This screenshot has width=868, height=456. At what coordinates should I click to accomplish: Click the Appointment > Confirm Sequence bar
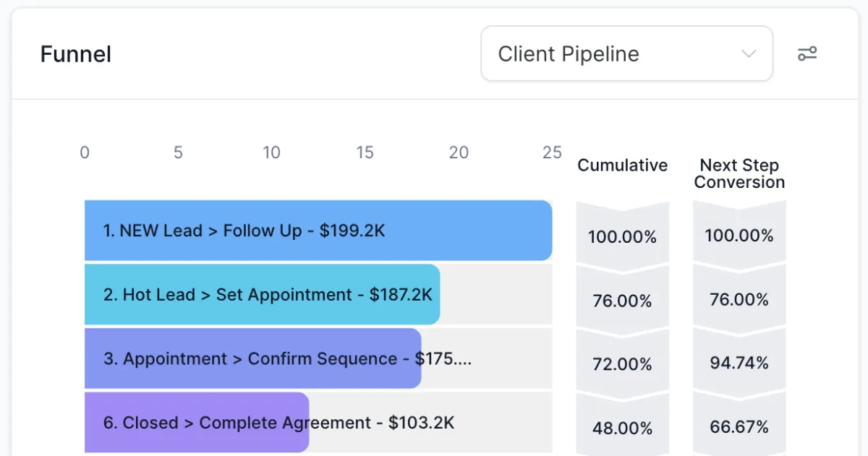[252, 358]
